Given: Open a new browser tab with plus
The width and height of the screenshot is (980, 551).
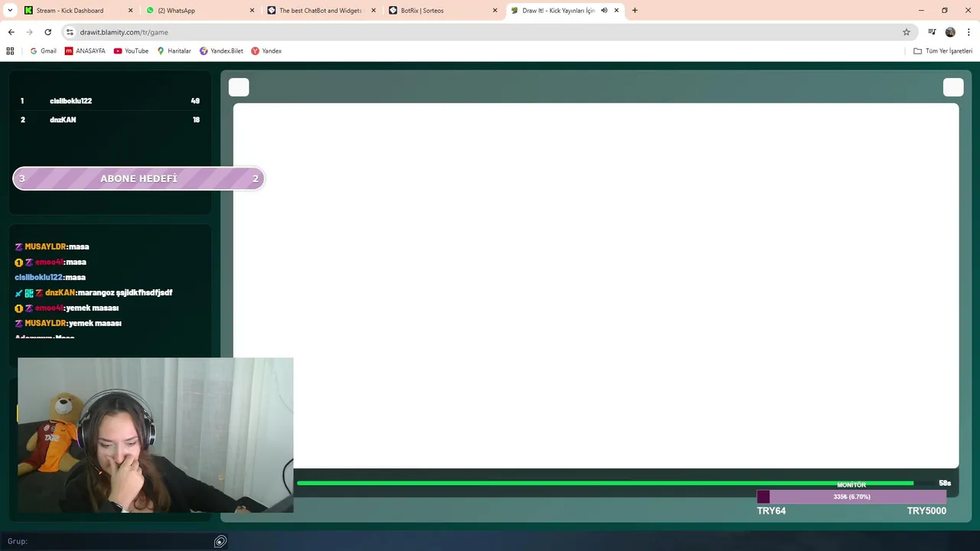Looking at the screenshot, I should click(635, 11).
